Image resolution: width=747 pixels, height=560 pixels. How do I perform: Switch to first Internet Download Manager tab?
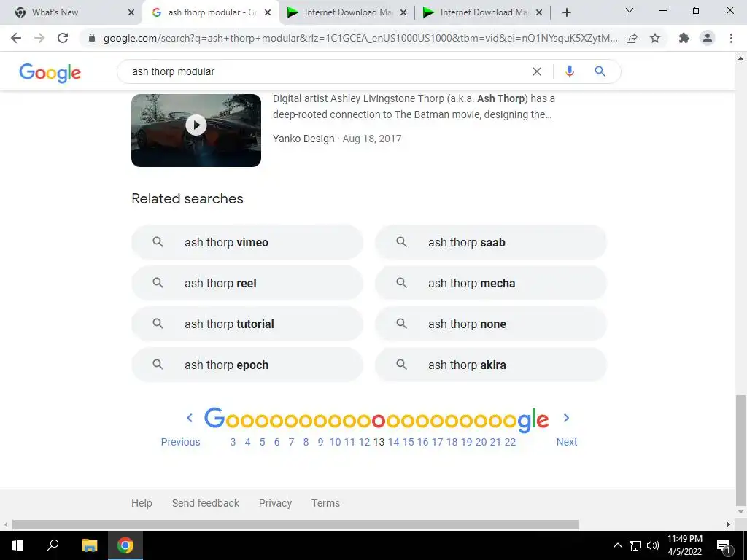(x=347, y=12)
